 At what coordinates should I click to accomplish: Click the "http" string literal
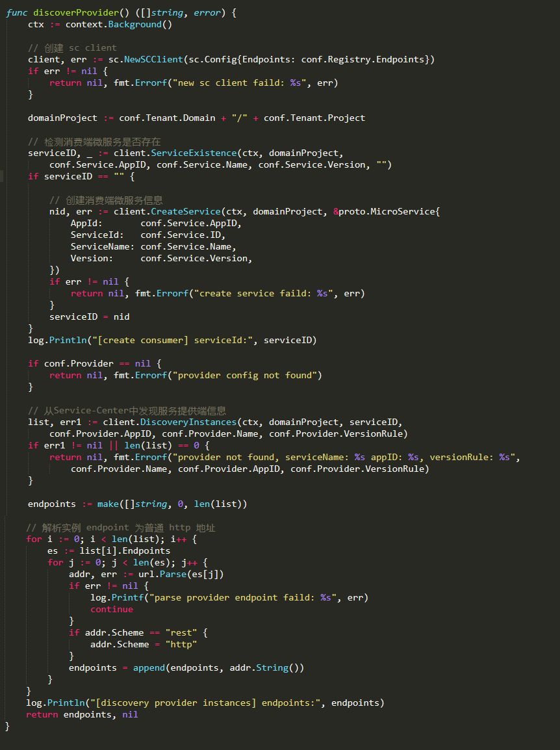coord(181,645)
